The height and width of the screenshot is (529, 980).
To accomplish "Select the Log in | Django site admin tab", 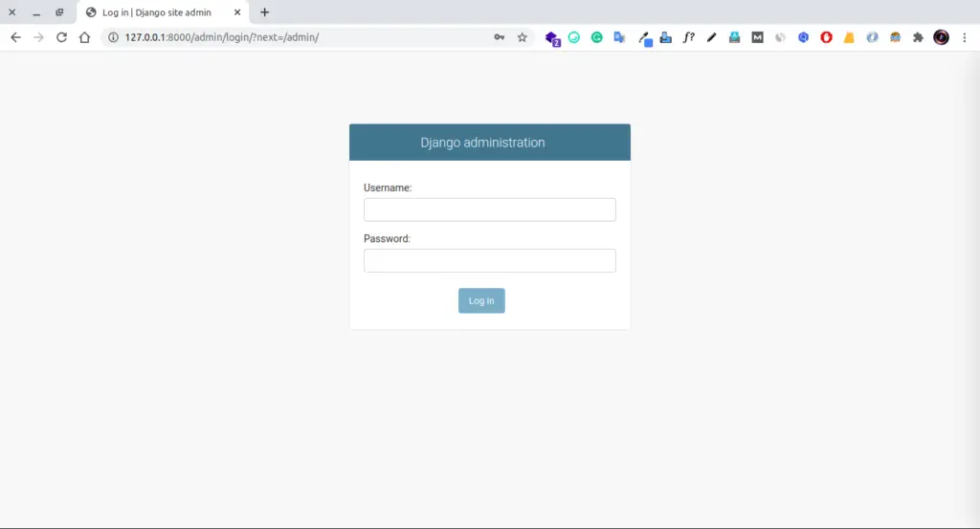I will coord(163,12).
